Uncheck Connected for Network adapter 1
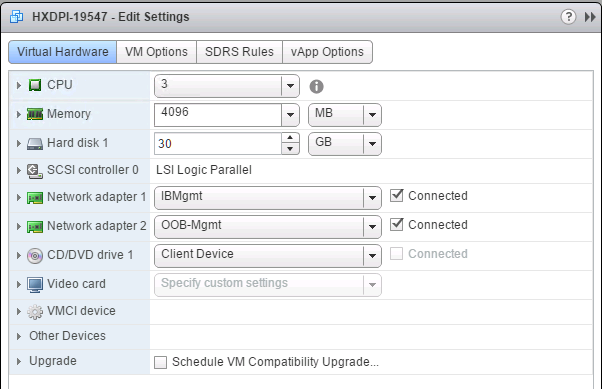602x389 pixels. [397, 195]
